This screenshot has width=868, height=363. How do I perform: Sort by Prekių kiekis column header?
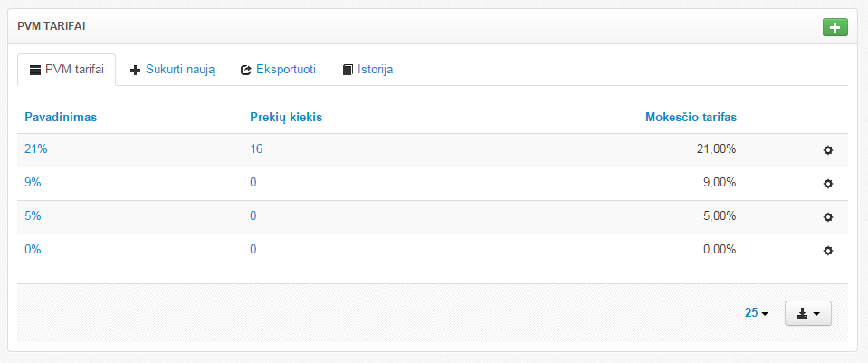coord(286,117)
